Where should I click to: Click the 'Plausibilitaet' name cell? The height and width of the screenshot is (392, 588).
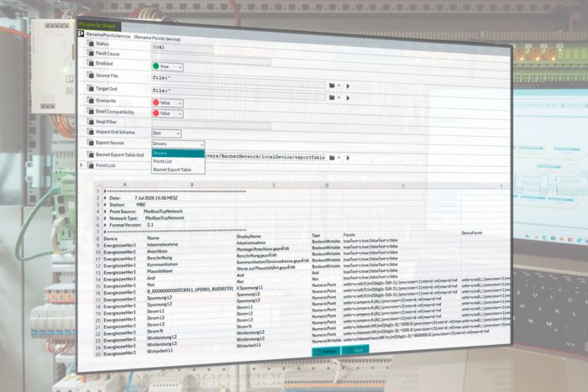pyautogui.click(x=160, y=271)
